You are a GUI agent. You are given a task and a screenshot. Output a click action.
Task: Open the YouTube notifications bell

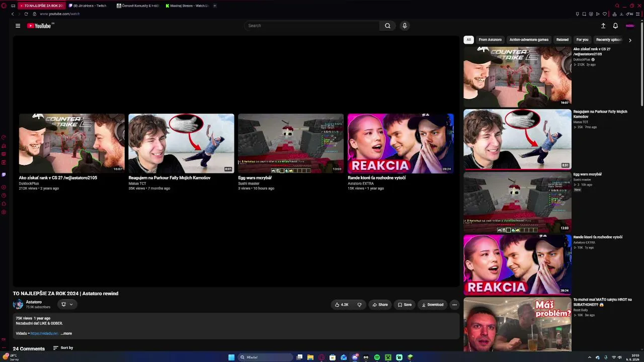[x=615, y=26]
